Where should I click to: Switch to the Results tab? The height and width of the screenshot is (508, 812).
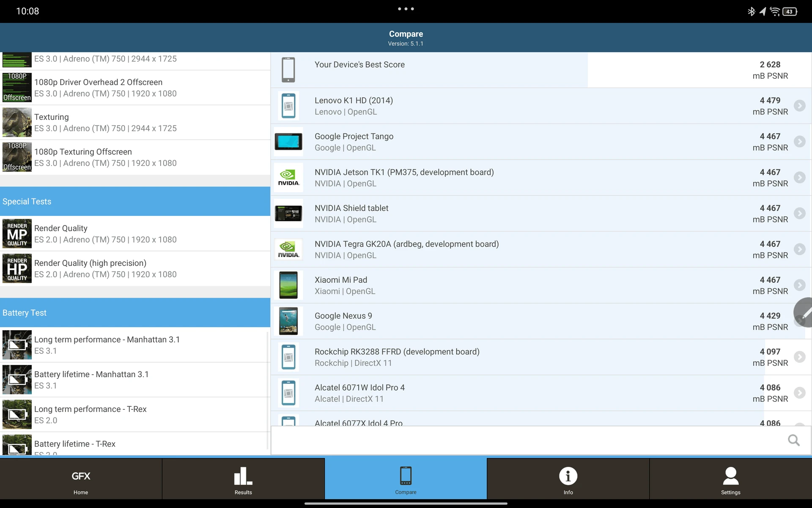(x=243, y=479)
